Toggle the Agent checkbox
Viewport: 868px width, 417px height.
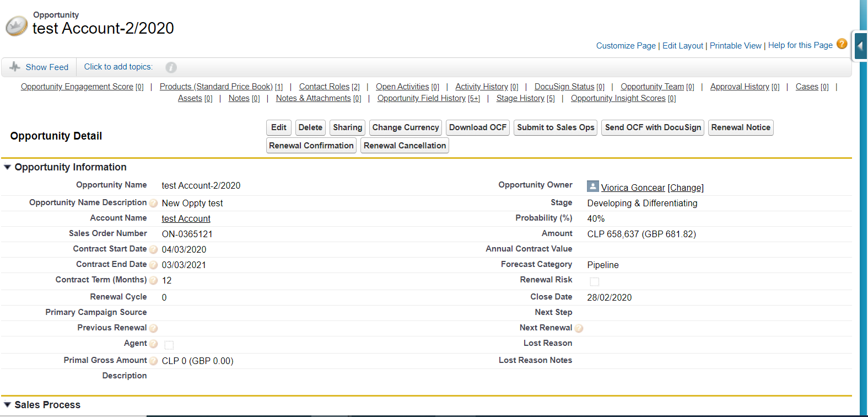[169, 345]
